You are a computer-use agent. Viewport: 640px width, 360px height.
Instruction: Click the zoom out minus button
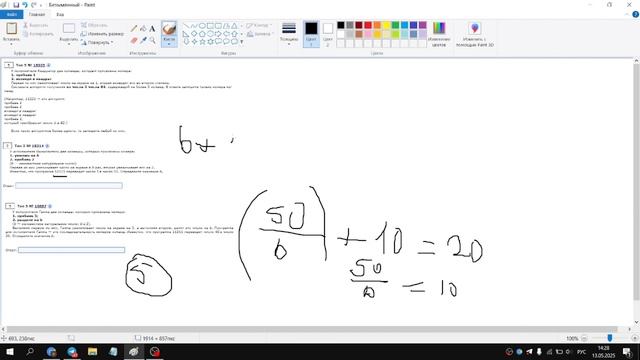pos(584,338)
